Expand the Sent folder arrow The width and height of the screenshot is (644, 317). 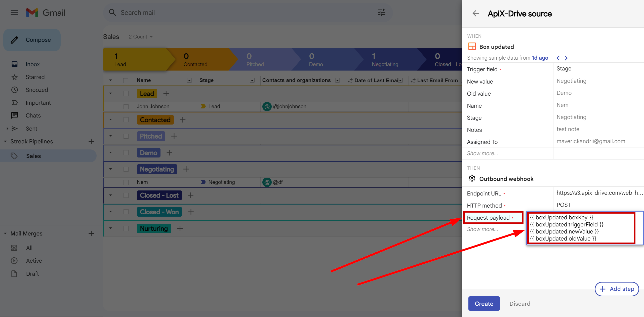pyautogui.click(x=7, y=129)
